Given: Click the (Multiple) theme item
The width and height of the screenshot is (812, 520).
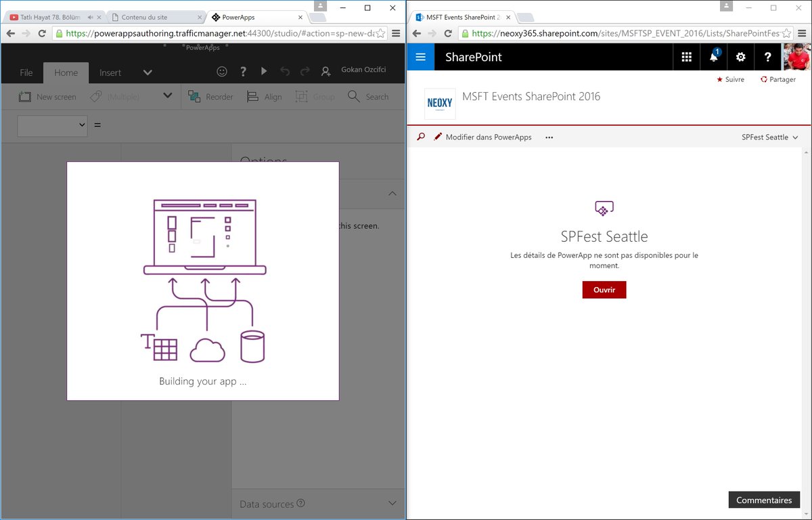Looking at the screenshot, I should [x=115, y=97].
